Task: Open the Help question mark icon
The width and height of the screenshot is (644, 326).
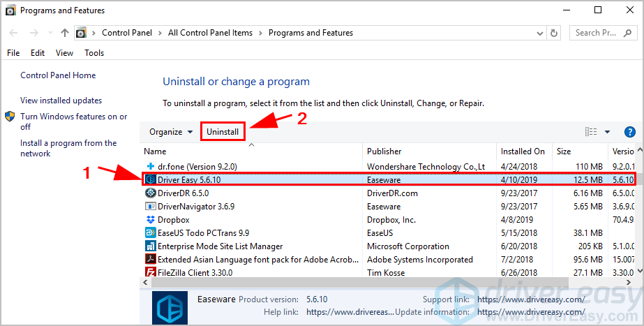Action: (629, 132)
